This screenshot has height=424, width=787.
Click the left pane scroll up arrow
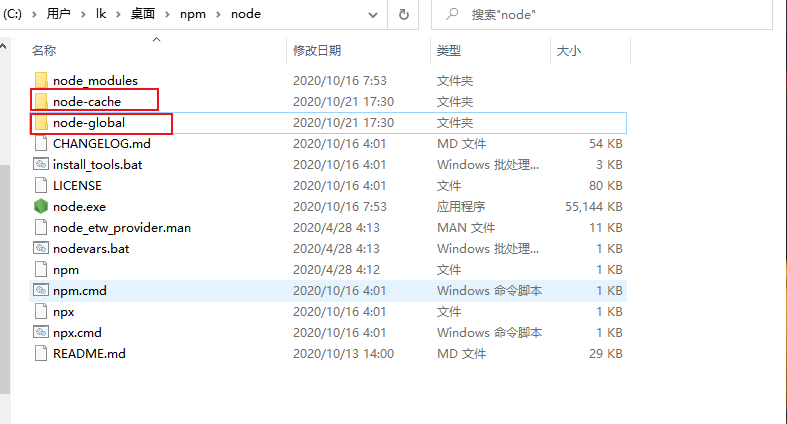pos(4,47)
